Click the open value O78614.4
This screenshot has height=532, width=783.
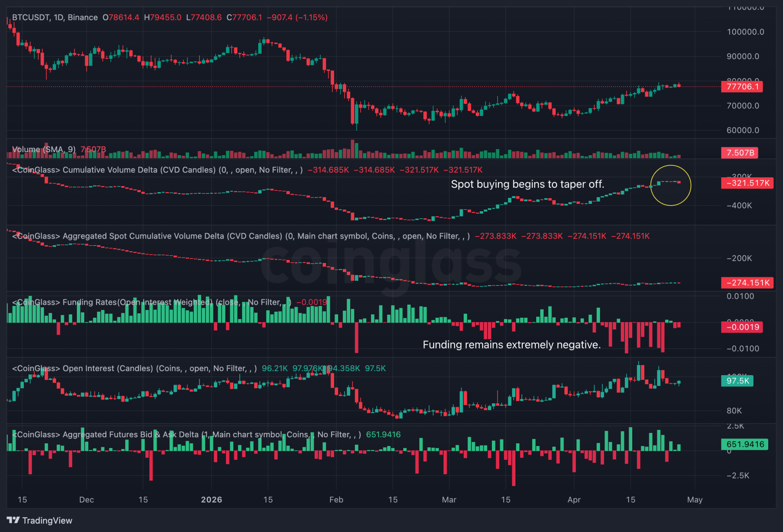[x=121, y=17]
